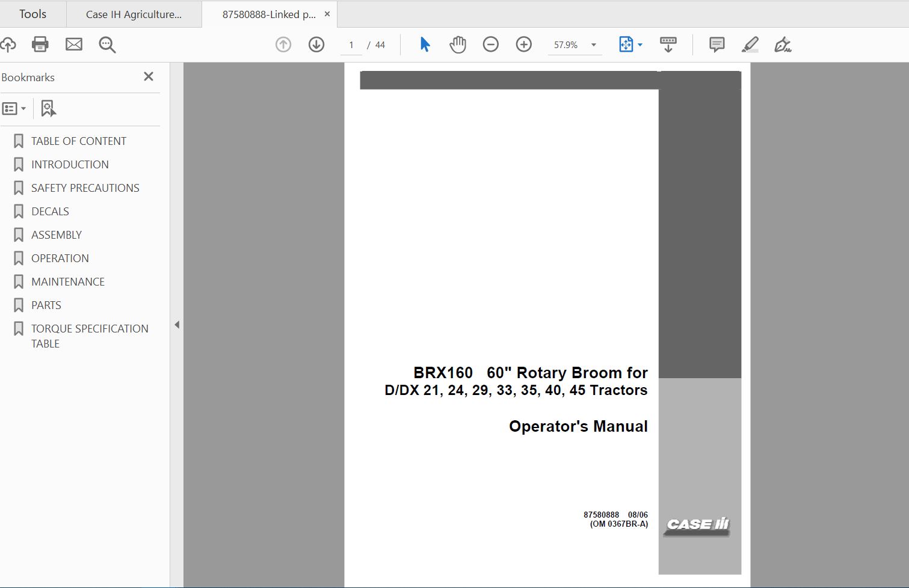Go to the previous page arrow
The image size is (909, 588).
[x=283, y=44]
